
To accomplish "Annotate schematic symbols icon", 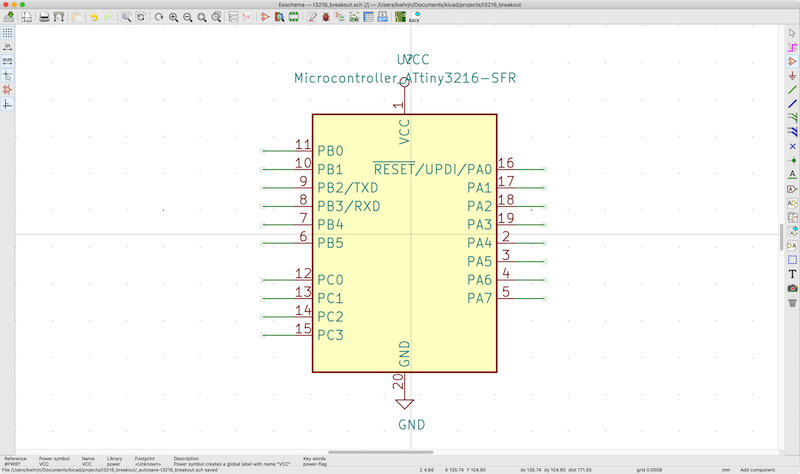I will (312, 17).
